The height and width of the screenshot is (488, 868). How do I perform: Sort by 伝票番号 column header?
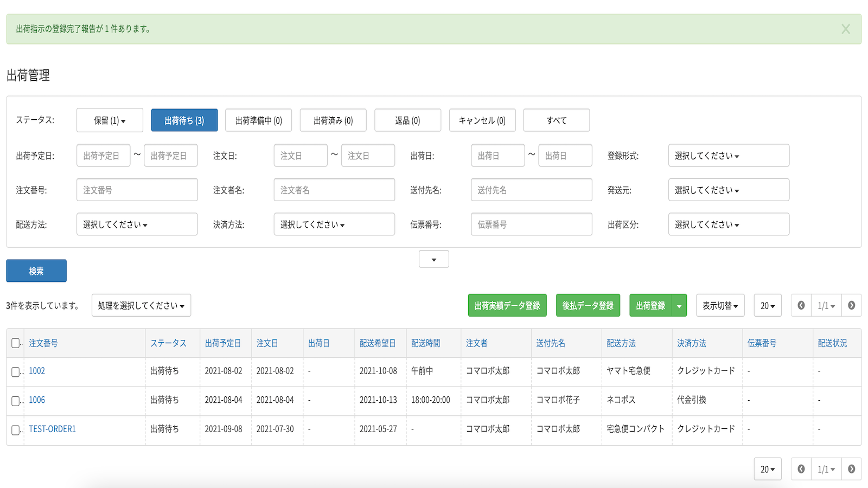click(762, 343)
